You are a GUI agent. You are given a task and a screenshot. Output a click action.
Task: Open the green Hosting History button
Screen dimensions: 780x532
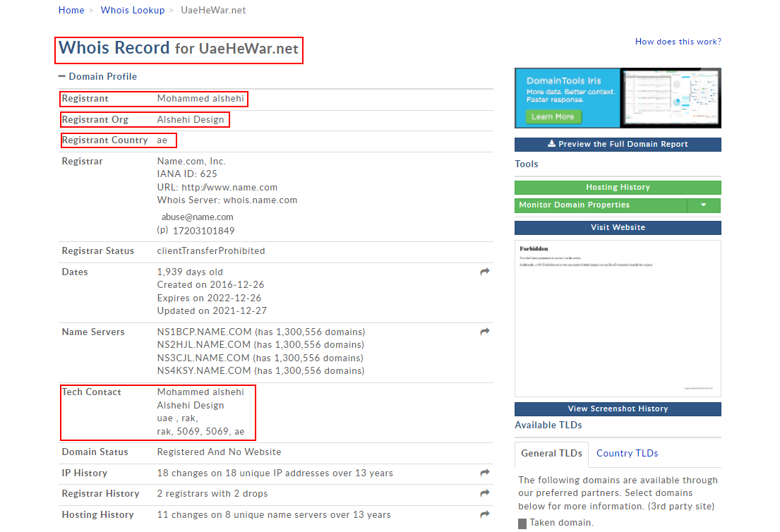click(618, 188)
